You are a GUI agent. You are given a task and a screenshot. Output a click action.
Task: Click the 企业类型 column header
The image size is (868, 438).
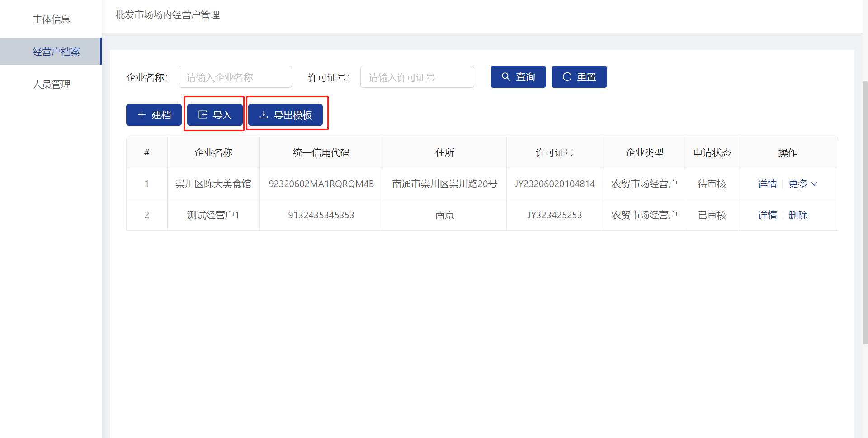[645, 153]
